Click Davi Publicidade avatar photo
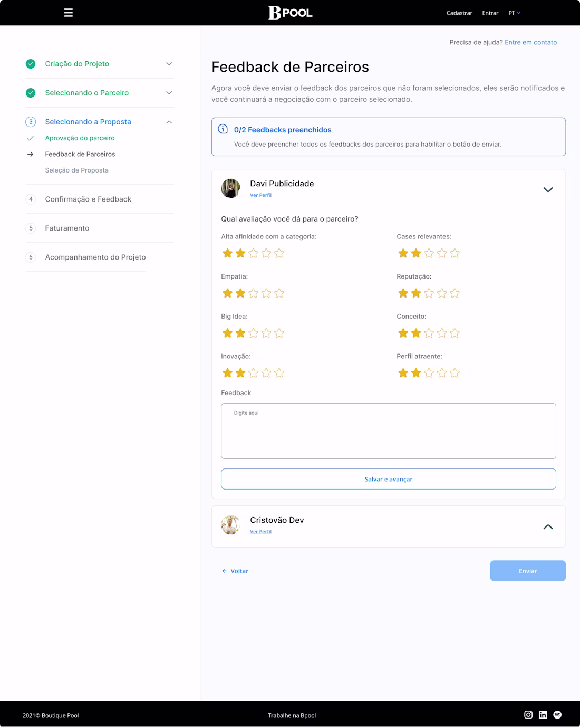 click(230, 188)
